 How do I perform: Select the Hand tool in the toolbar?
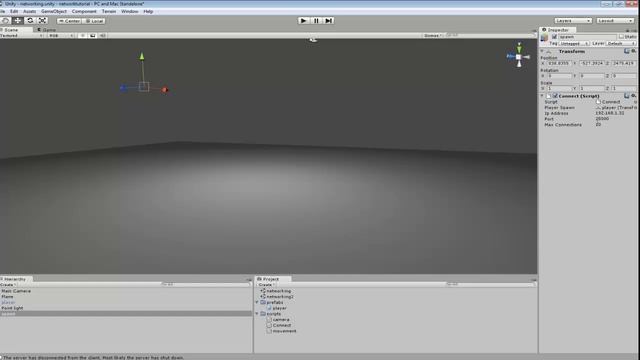click(6, 20)
